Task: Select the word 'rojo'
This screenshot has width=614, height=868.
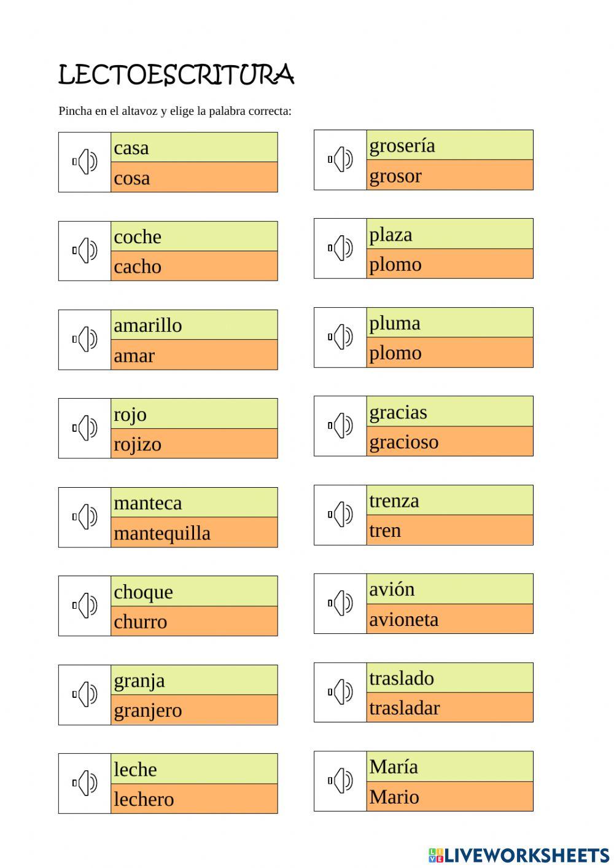Action: coord(194,414)
